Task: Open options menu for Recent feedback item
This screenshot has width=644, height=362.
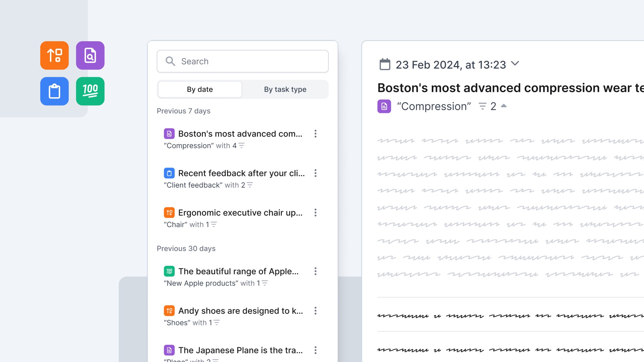Action: (x=315, y=173)
